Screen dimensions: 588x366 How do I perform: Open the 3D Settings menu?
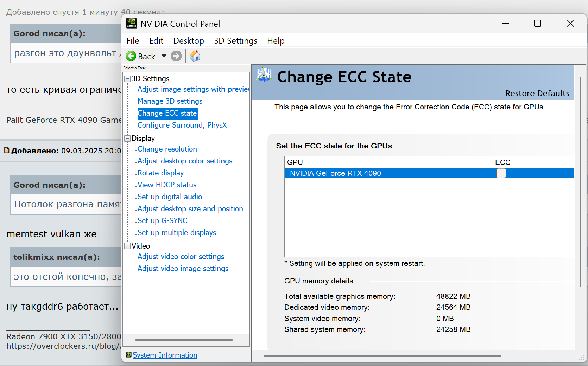point(235,41)
